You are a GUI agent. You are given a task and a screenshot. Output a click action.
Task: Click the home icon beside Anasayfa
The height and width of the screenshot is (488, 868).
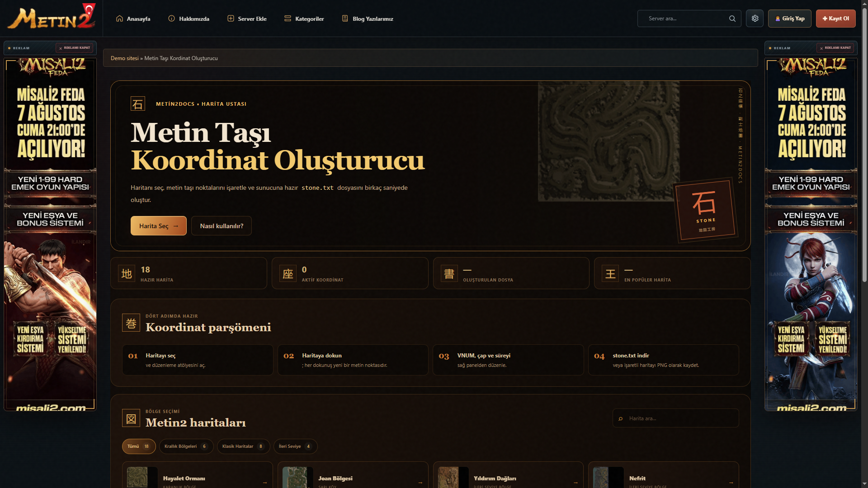pos(119,19)
